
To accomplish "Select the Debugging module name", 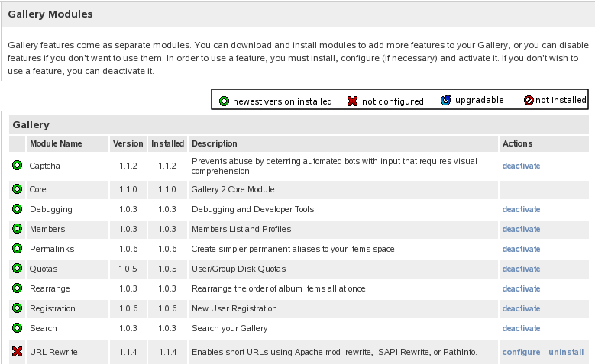I will tap(51, 209).
